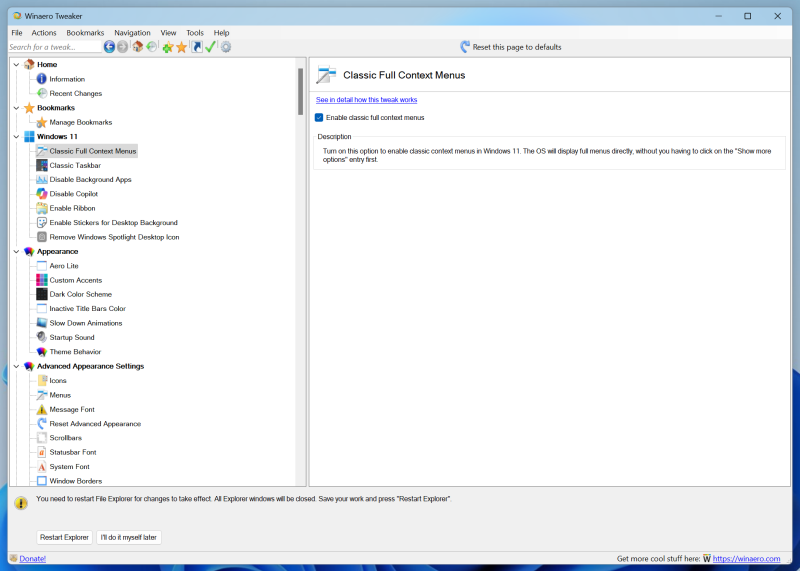Click the Manage Bookmarks star icon
The height and width of the screenshot is (571, 800).
coord(42,122)
